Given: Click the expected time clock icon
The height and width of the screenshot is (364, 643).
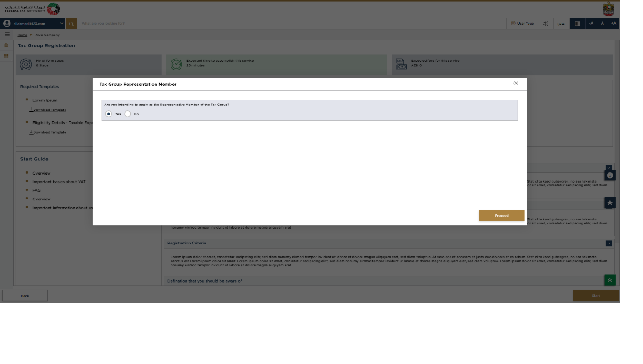Looking at the screenshot, I should (x=176, y=65).
